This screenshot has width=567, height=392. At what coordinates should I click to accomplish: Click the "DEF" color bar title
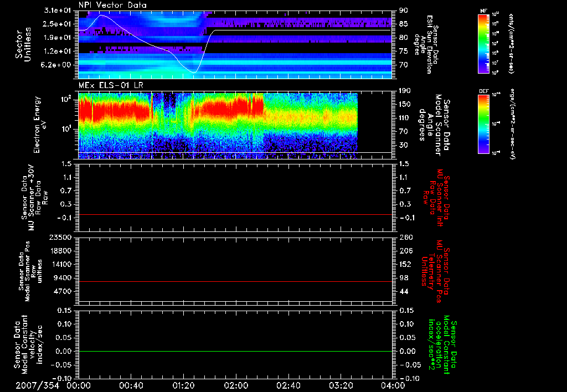click(484, 91)
